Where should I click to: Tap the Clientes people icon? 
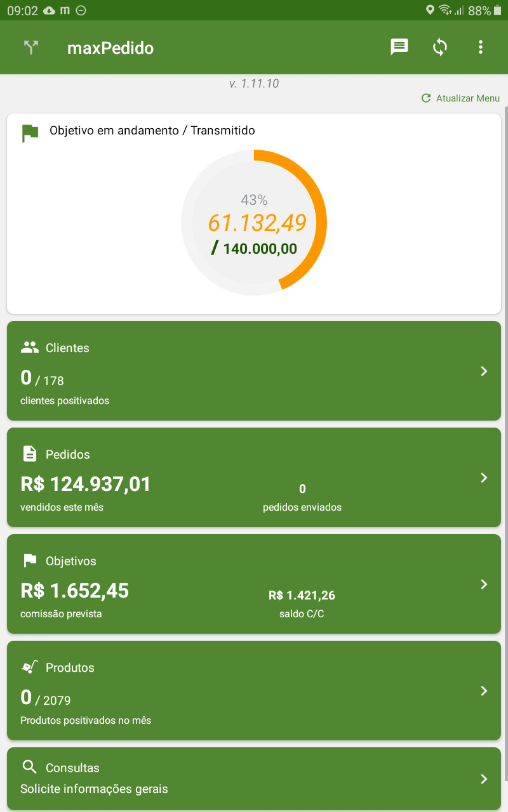(30, 348)
